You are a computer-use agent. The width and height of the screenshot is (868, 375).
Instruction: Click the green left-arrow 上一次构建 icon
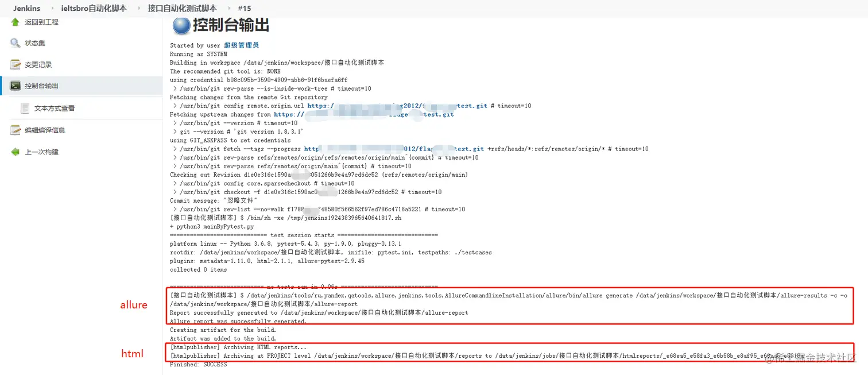[15, 152]
